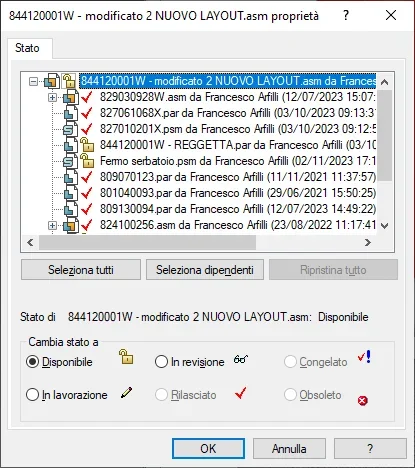This screenshot has width=415, height=468.
Task: Select the Obsoleto radio button
Action: [290, 395]
